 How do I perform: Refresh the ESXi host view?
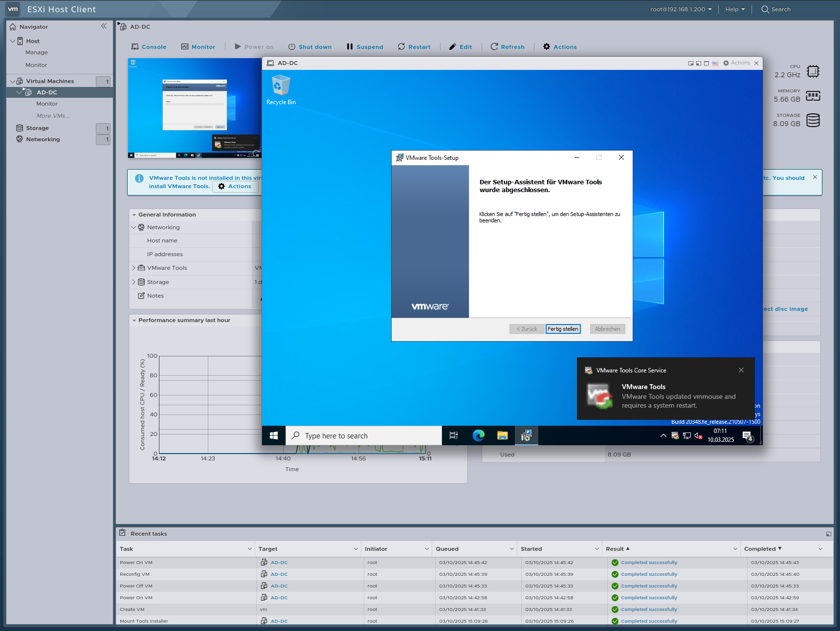(x=508, y=46)
